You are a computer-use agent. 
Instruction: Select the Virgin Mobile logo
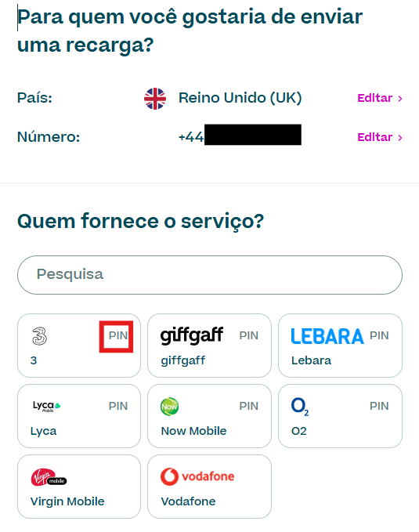[49, 477]
